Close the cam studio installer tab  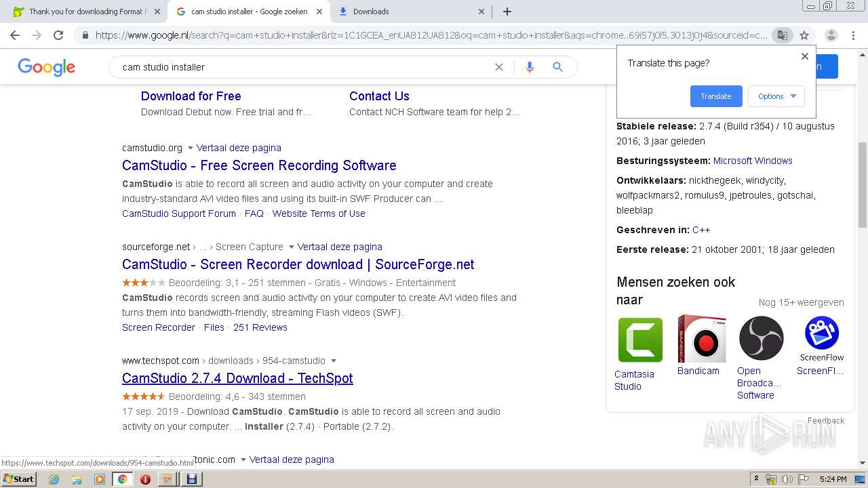coord(319,12)
